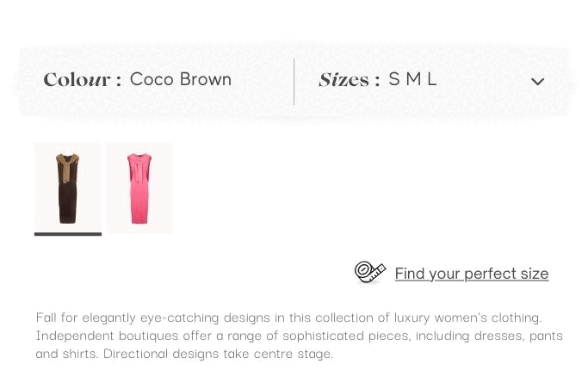Image resolution: width=588 pixels, height=376 pixels.
Task: Open the Find your perfect size link
Action: pos(472,274)
